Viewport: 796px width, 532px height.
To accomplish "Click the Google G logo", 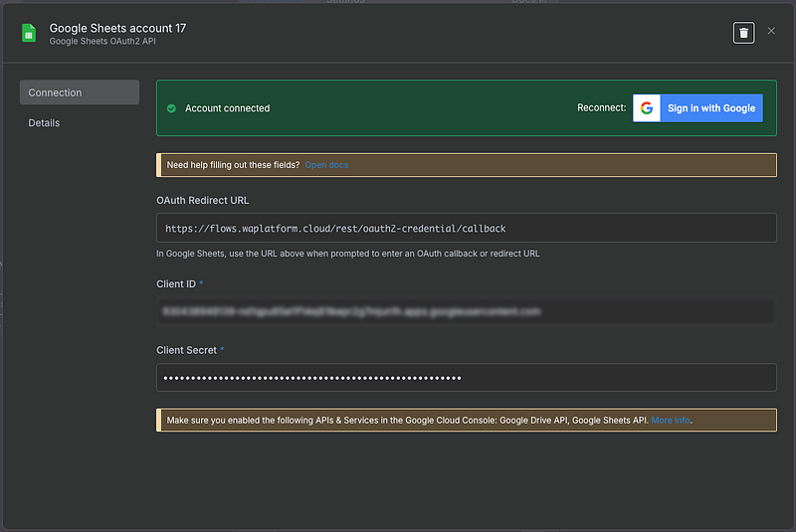I will coord(647,108).
